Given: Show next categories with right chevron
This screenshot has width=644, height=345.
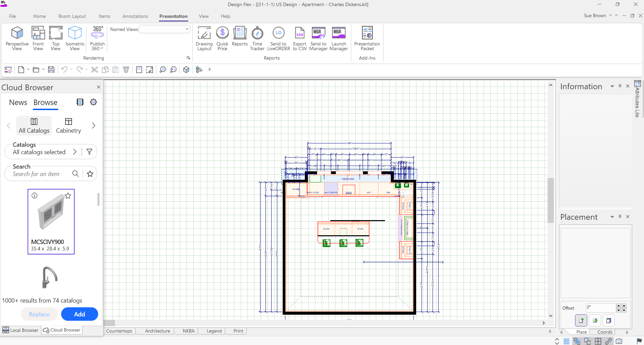Looking at the screenshot, I should (x=93, y=126).
